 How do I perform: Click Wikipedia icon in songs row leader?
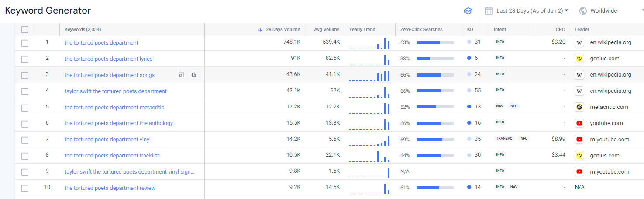[x=579, y=75]
